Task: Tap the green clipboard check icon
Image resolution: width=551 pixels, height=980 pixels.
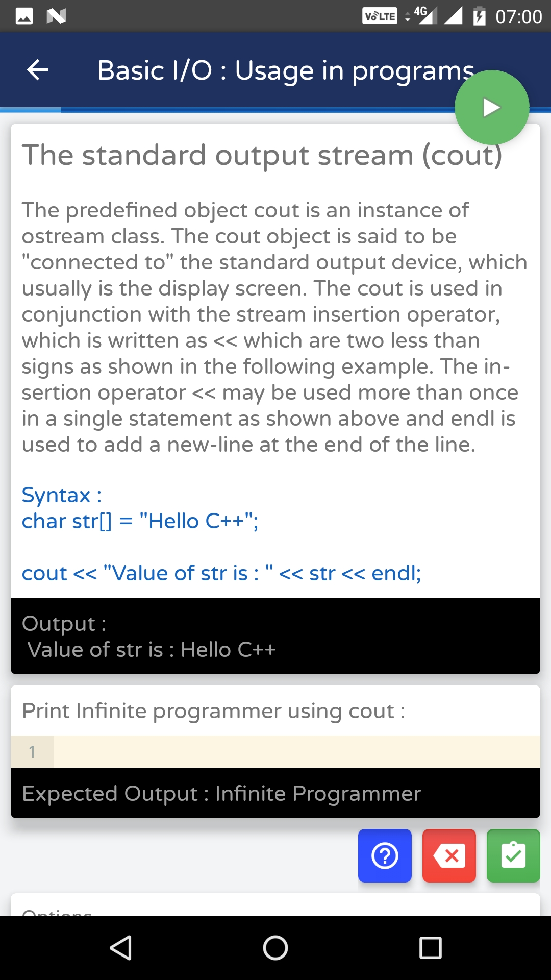Action: 513,855
